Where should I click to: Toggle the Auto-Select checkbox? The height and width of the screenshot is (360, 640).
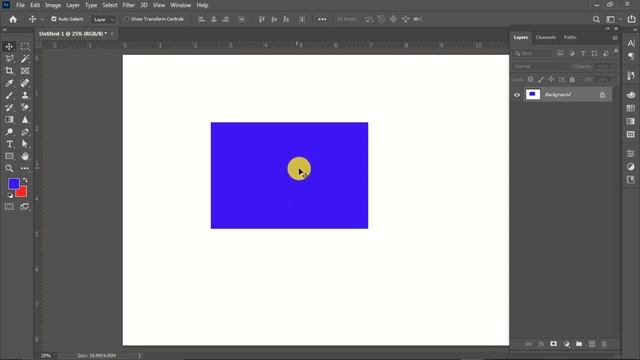pos(53,19)
